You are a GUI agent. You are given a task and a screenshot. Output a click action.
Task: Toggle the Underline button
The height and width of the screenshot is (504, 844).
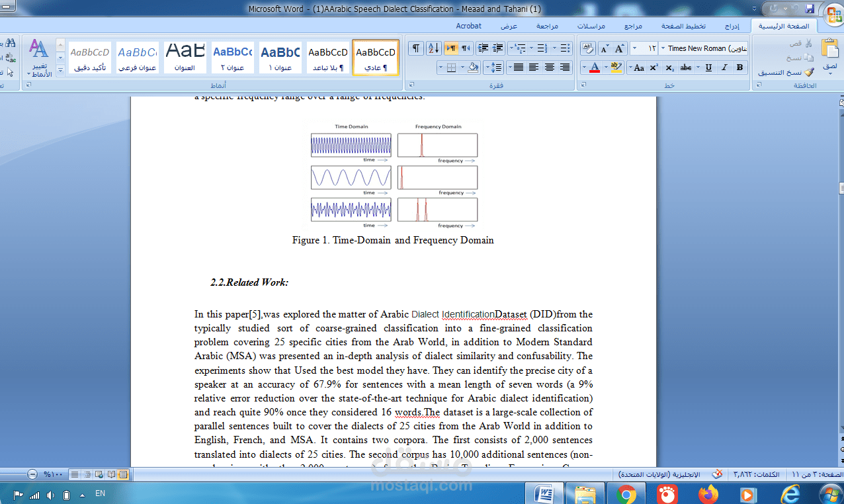(708, 67)
